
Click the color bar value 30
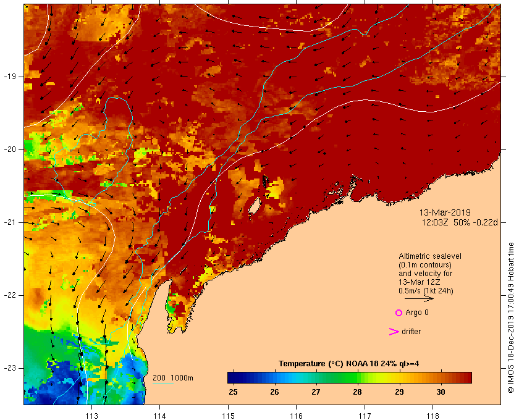441,392
